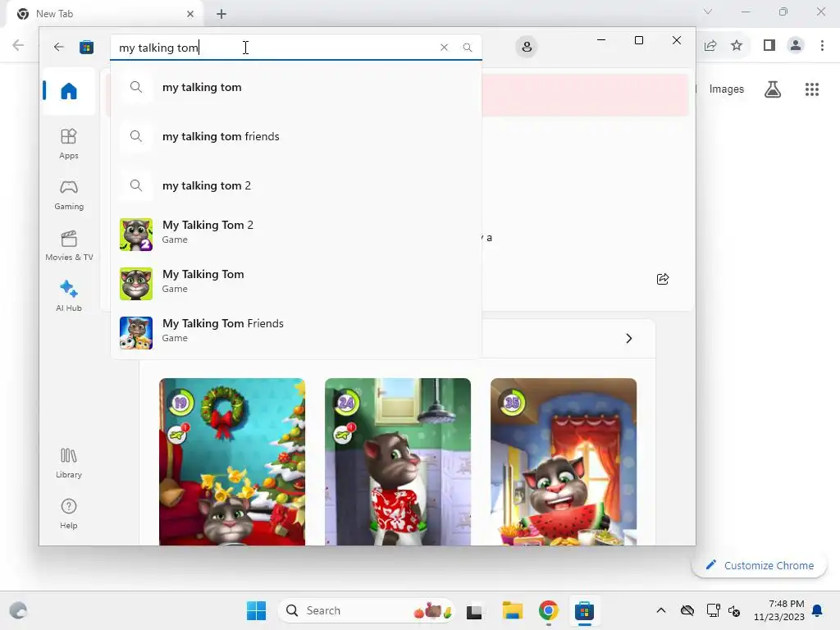This screenshot has width=840, height=630.
Task: Clear the search box text with X
Action: (x=444, y=47)
